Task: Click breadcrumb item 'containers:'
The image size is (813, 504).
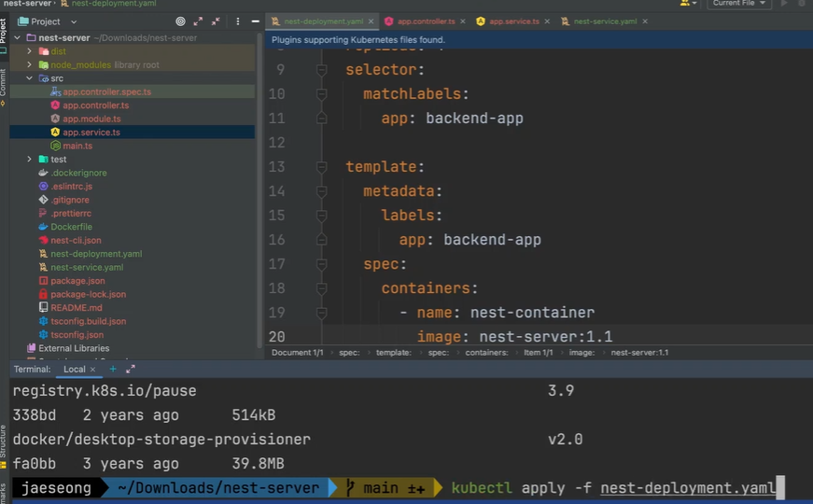Action: 486,353
